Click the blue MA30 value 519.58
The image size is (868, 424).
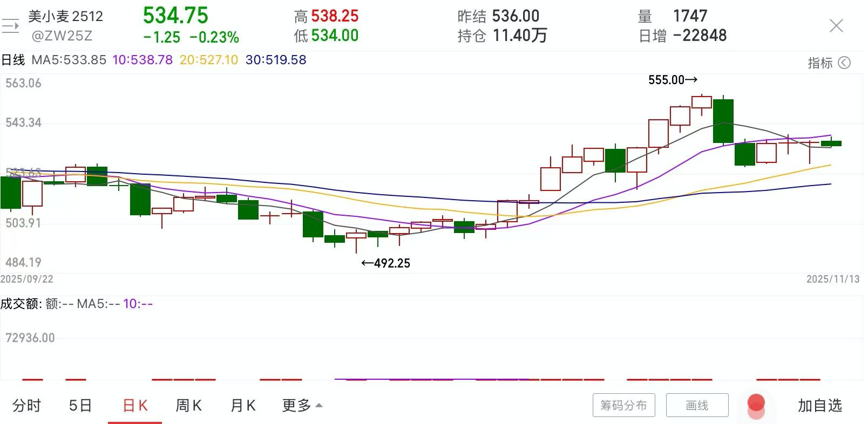[x=276, y=60]
